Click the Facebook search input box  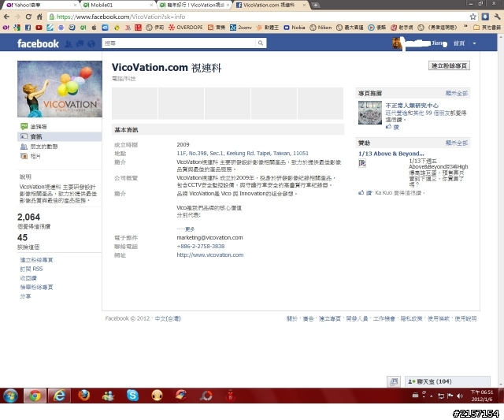click(179, 43)
